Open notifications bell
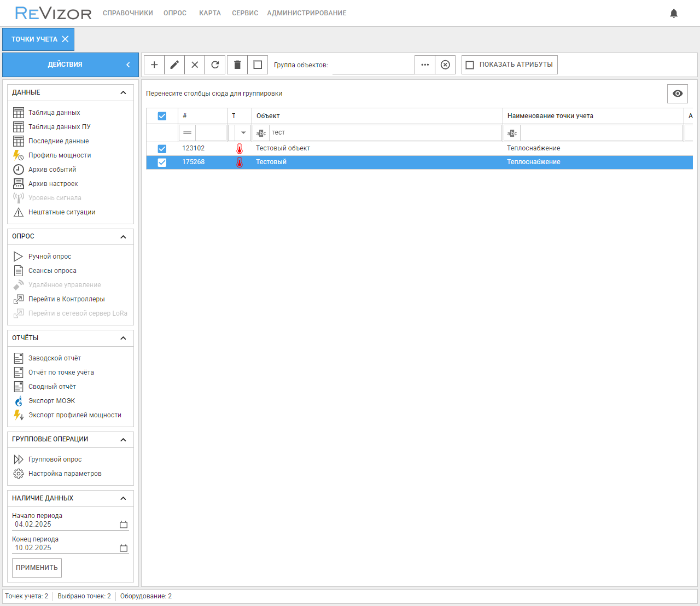 674,13
